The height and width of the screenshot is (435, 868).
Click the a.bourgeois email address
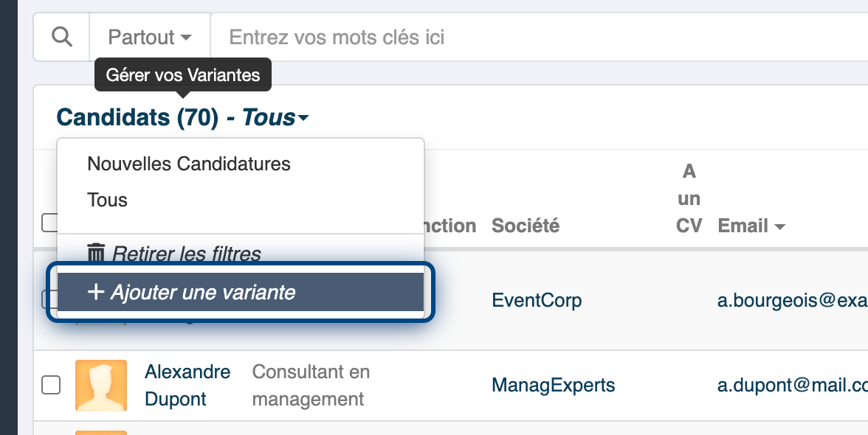coord(792,300)
